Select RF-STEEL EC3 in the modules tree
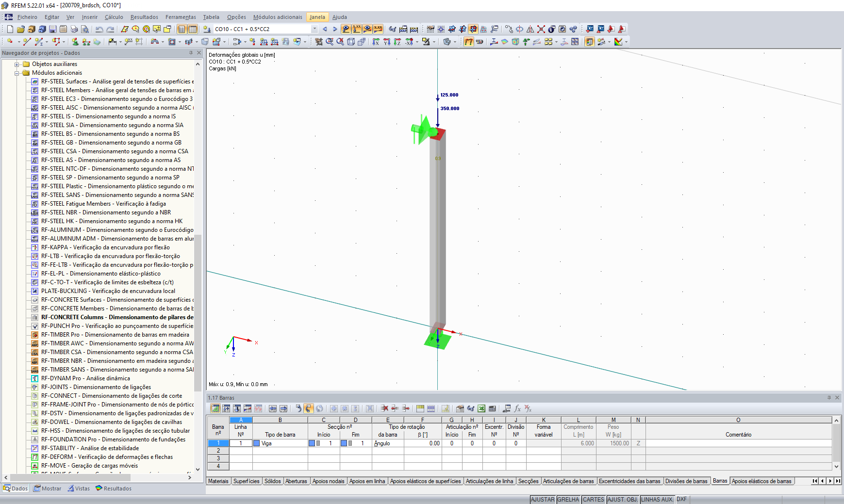 (117, 99)
